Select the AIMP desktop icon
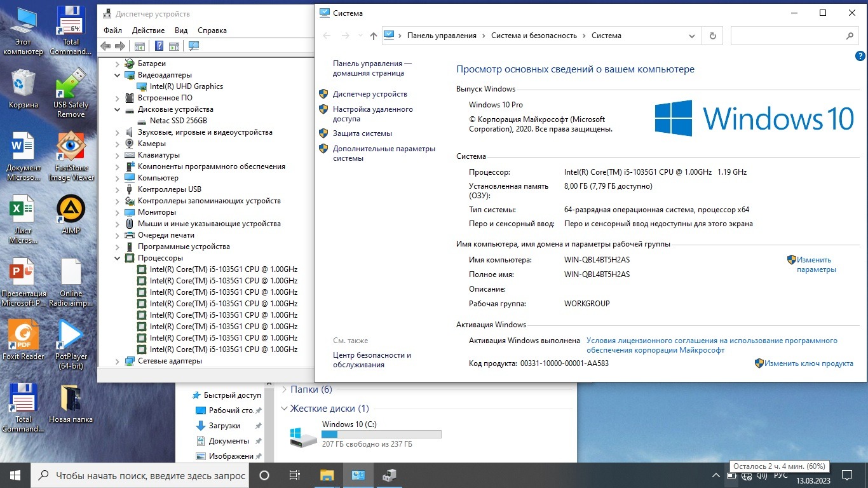The image size is (868, 488). (x=71, y=215)
